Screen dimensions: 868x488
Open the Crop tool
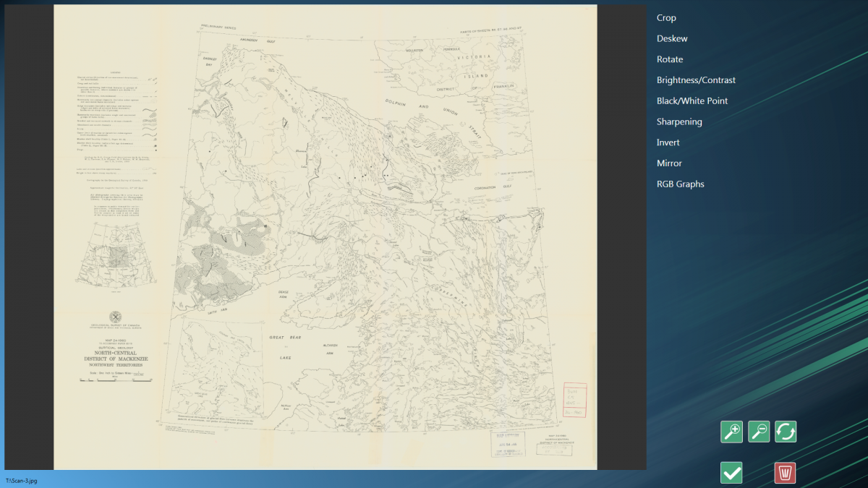point(666,17)
